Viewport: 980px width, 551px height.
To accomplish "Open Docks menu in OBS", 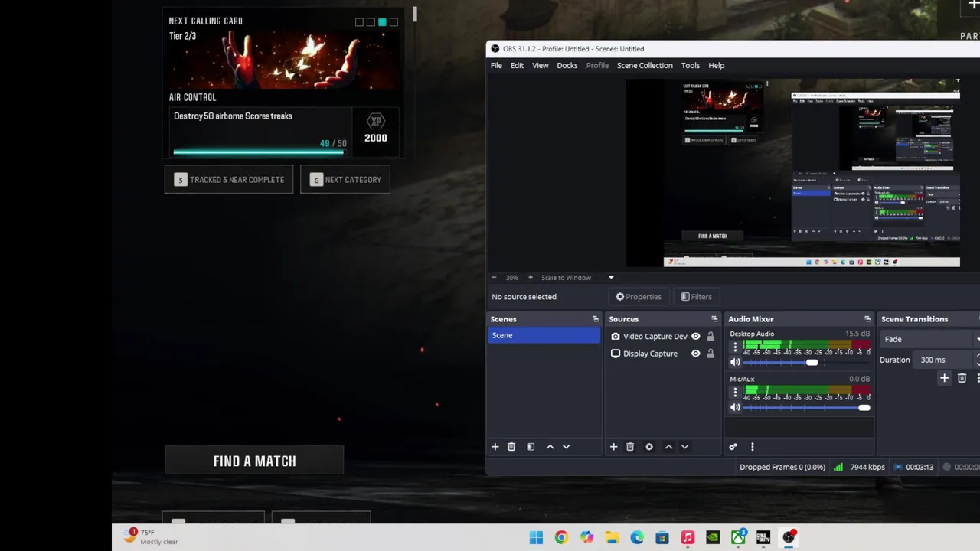I will 567,65.
